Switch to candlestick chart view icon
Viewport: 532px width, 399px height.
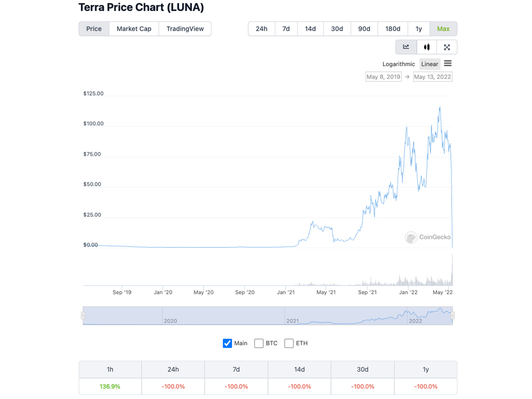pos(426,47)
